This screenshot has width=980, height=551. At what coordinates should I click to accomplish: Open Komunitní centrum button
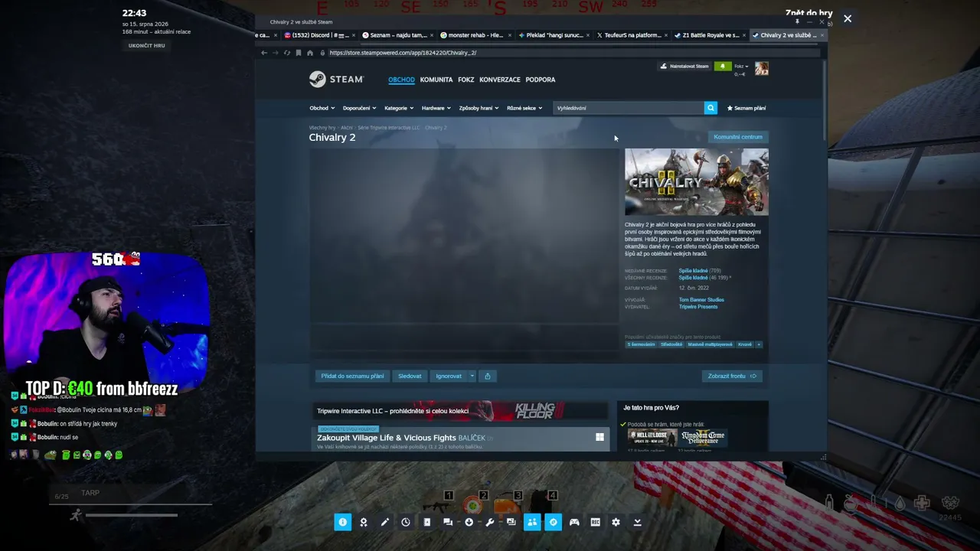coord(738,137)
